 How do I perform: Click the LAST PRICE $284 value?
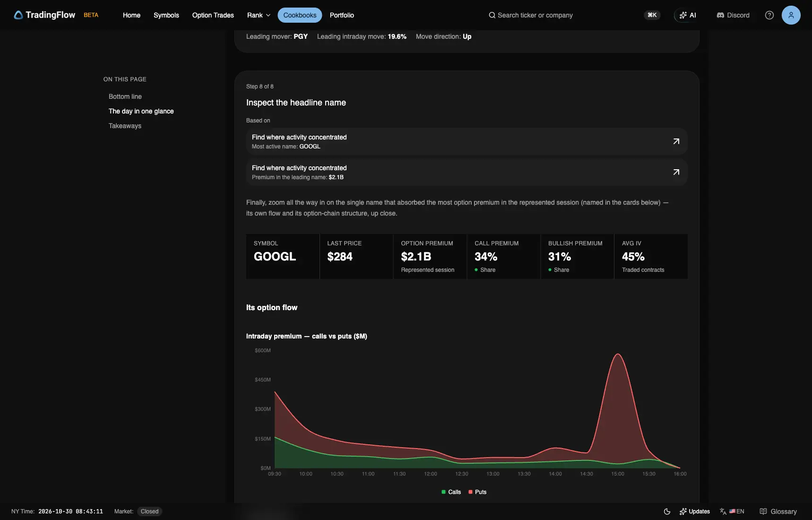click(x=340, y=257)
